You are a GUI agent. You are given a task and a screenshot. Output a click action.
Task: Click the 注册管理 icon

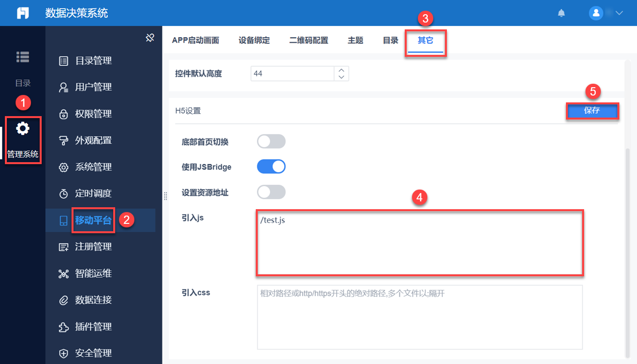[x=63, y=247]
